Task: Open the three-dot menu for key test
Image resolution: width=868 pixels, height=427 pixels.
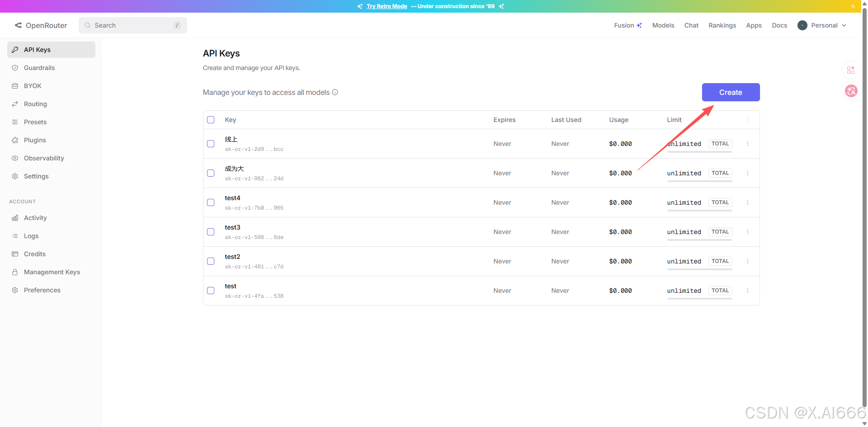Action: pyautogui.click(x=748, y=291)
